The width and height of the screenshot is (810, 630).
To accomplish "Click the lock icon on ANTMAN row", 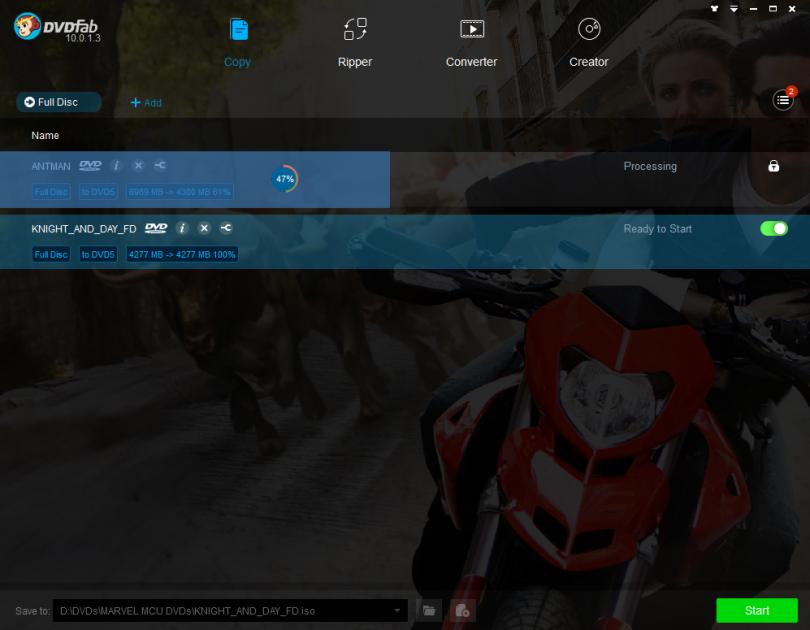I will [x=773, y=166].
